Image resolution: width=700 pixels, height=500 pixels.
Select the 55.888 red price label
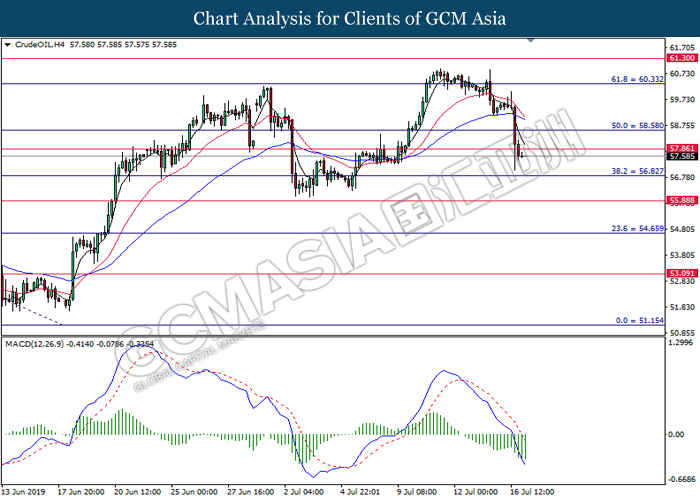682,200
